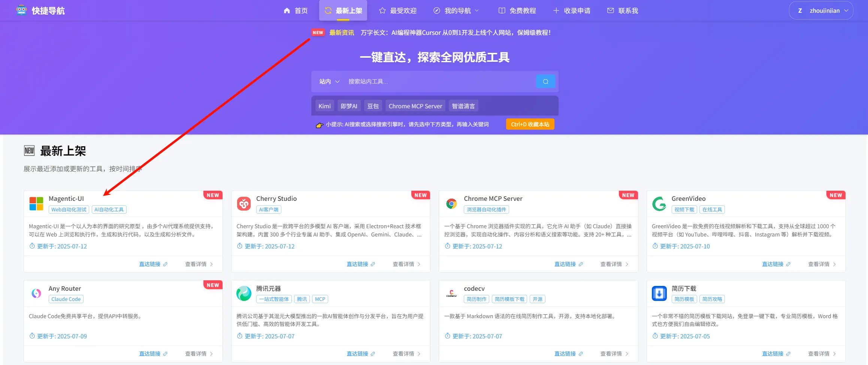The width and height of the screenshot is (868, 365).
Task: Select the 智谱清言 engine tag
Action: 463,106
